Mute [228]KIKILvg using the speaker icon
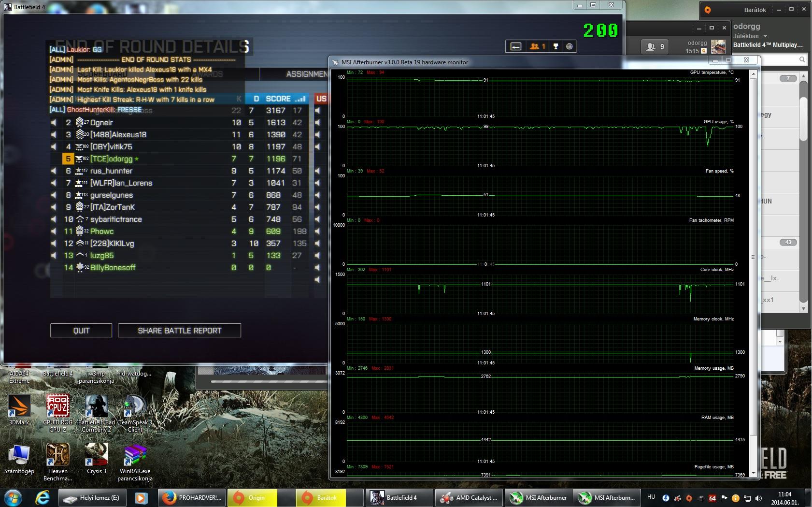 pos(54,243)
